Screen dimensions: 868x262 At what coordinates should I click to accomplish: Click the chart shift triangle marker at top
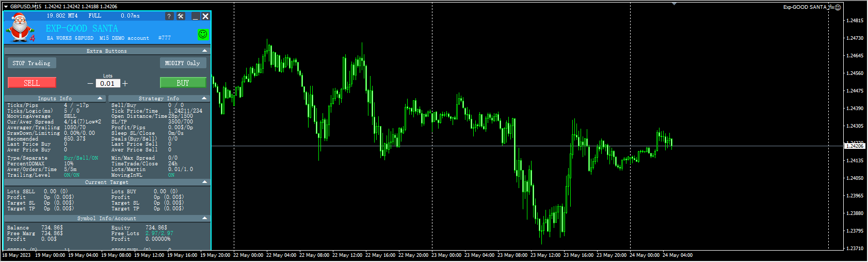pos(674,4)
